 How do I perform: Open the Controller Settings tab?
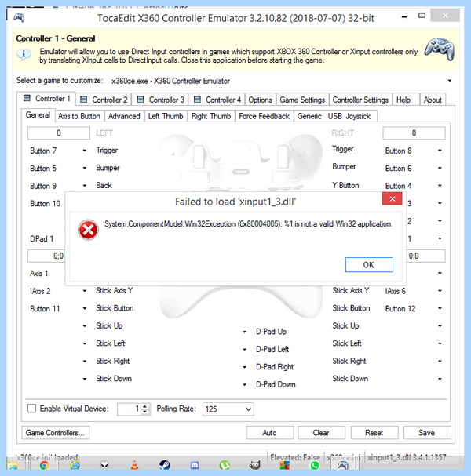[x=360, y=100]
